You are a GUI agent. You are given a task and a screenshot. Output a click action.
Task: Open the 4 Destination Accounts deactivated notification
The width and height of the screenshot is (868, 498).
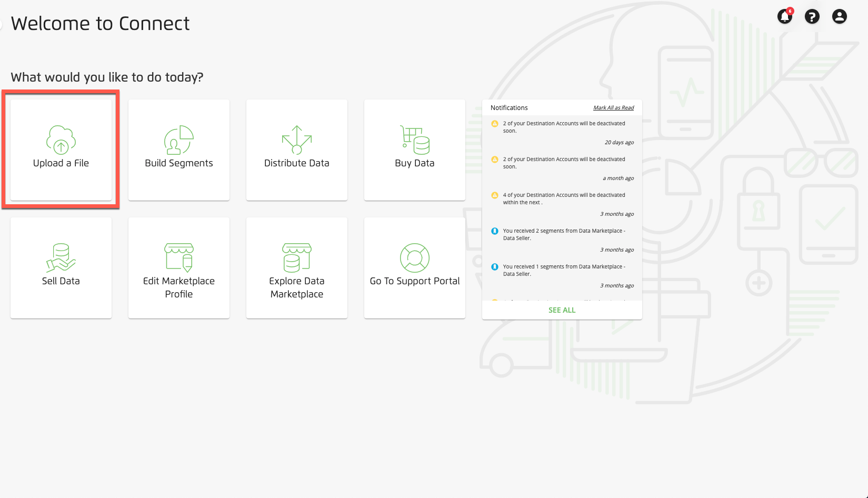[562, 205]
